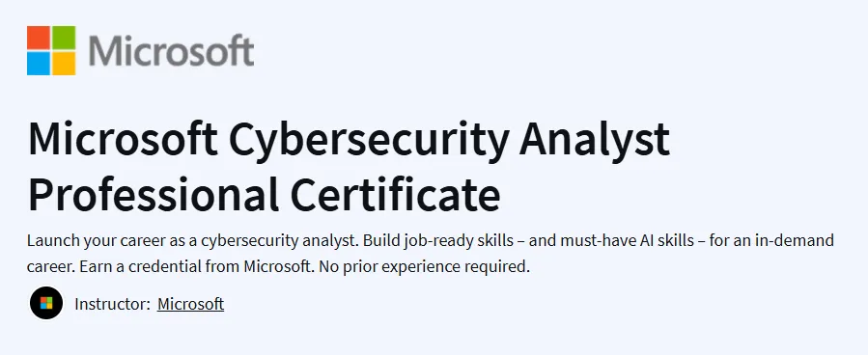Click the word "Professional" in the title
Image resolution: width=868 pixels, height=355 pixels.
click(x=154, y=195)
